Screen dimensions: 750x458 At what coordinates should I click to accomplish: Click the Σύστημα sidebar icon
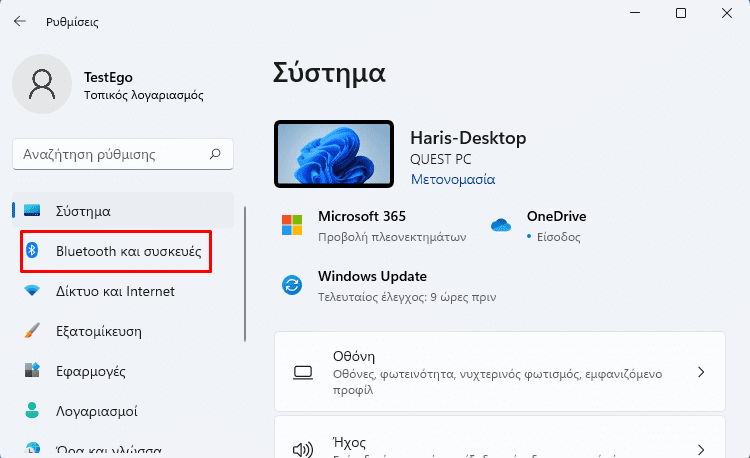tap(32, 210)
